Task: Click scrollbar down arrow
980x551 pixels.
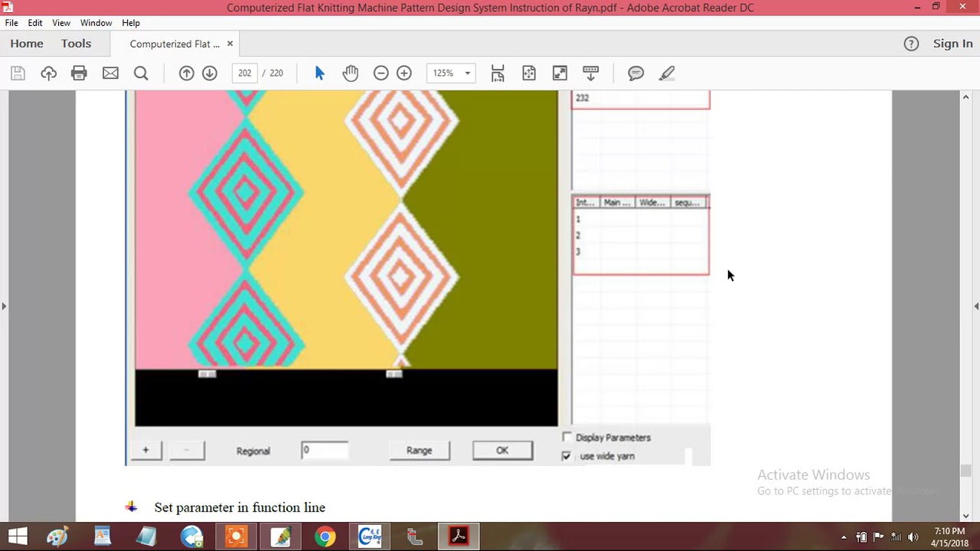Action: (966, 516)
